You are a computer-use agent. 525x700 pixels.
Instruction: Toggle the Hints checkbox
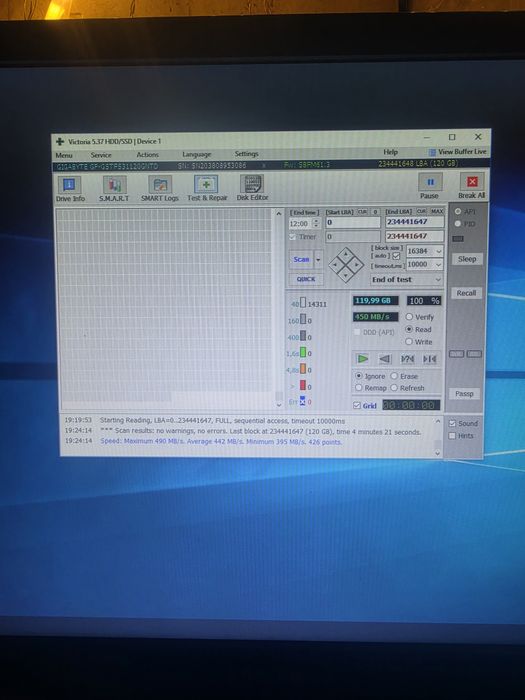452,436
